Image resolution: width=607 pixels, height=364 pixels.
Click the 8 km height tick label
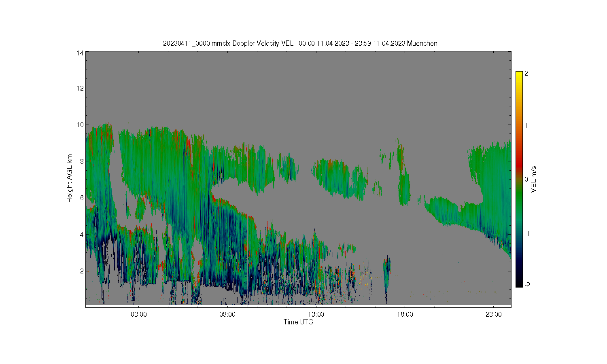point(82,161)
